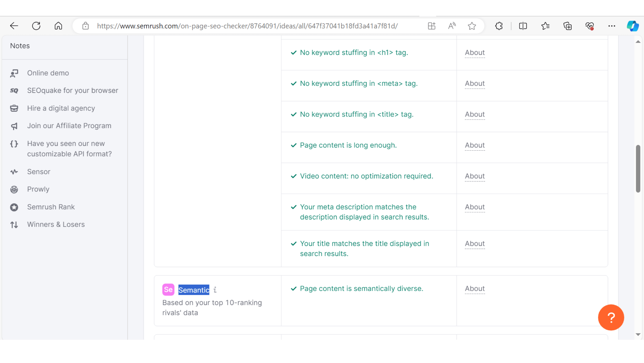The image size is (644, 363).
Task: Click About link for meta description match
Action: 475,207
